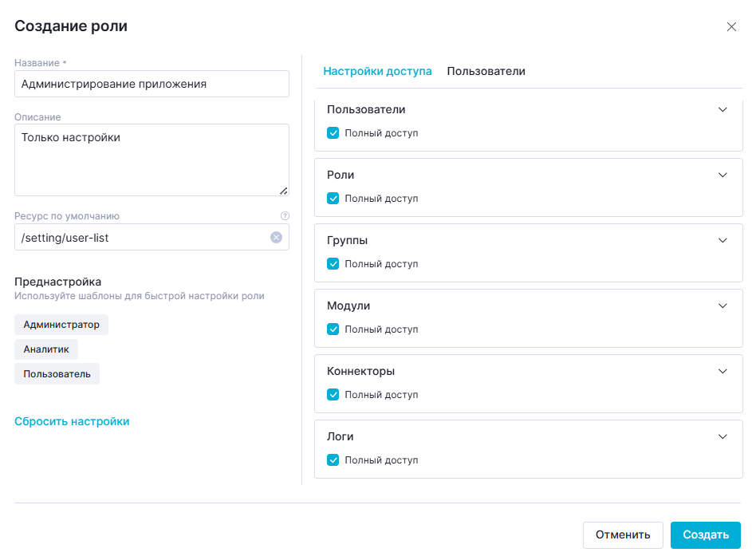Screen dimensions: 752x560
Task: Clear the default resource field
Action: point(276,237)
